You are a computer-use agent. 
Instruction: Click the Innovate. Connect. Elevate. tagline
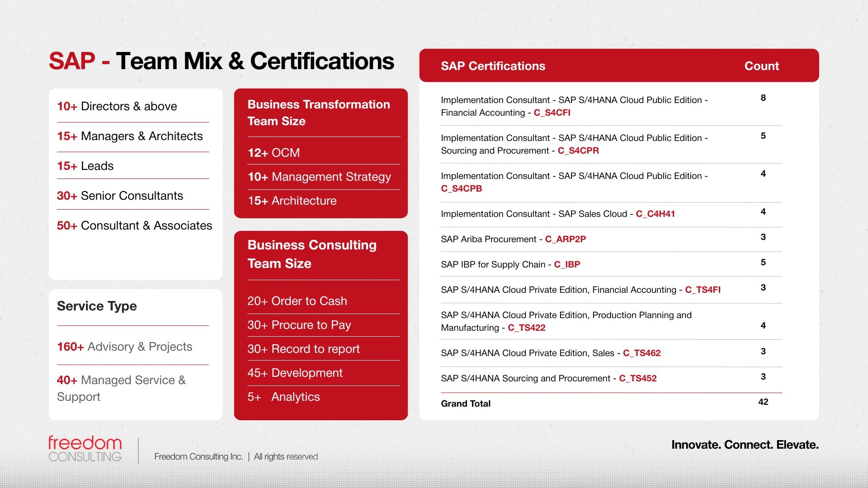745,445
